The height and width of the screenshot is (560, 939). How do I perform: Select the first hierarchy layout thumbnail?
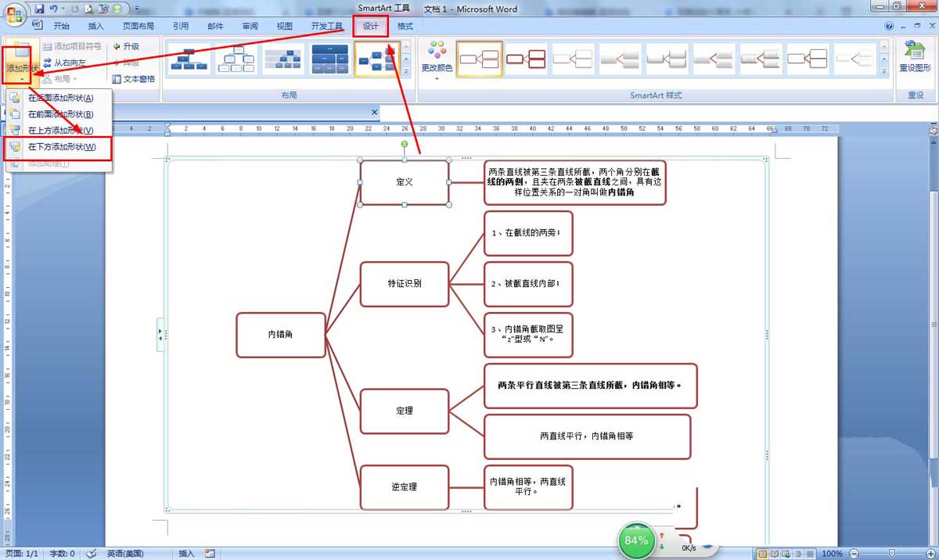tap(189, 59)
